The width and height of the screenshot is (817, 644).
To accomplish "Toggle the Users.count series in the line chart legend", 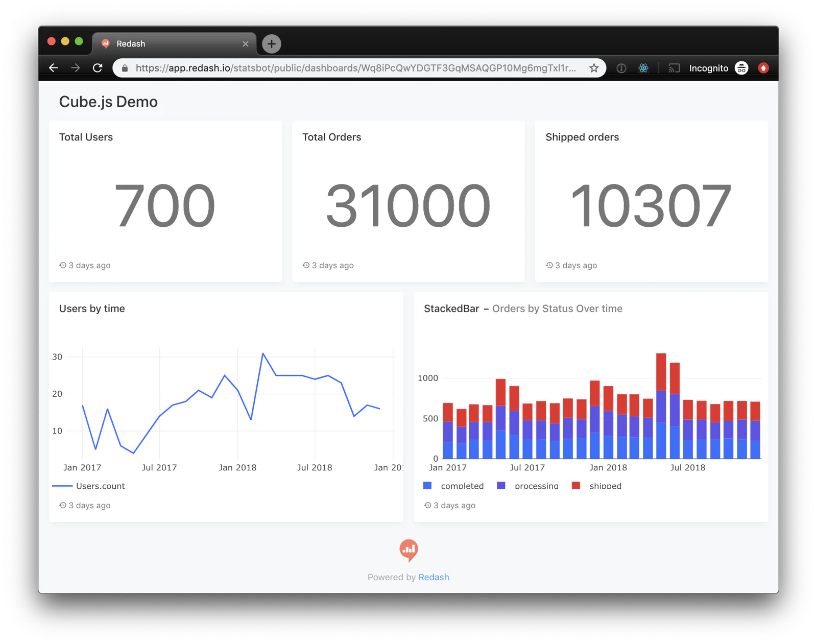I will [100, 486].
